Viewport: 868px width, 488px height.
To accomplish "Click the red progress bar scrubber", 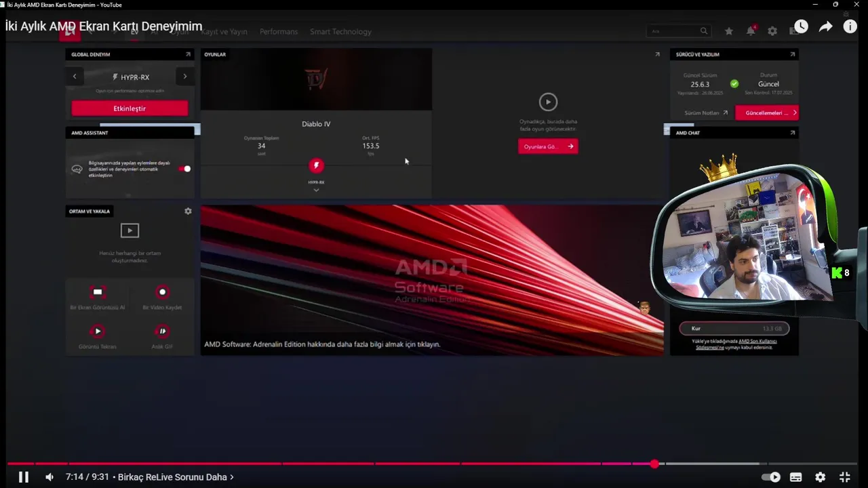I will pos(654,464).
